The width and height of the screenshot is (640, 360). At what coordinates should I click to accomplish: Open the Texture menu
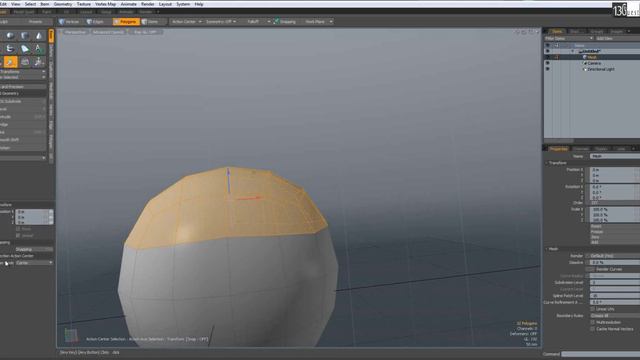tap(84, 4)
